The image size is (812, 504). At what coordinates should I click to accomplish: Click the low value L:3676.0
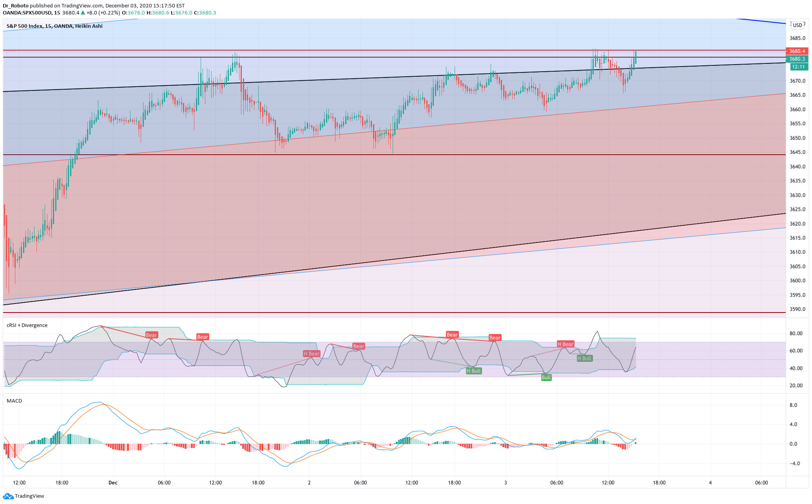click(181, 13)
